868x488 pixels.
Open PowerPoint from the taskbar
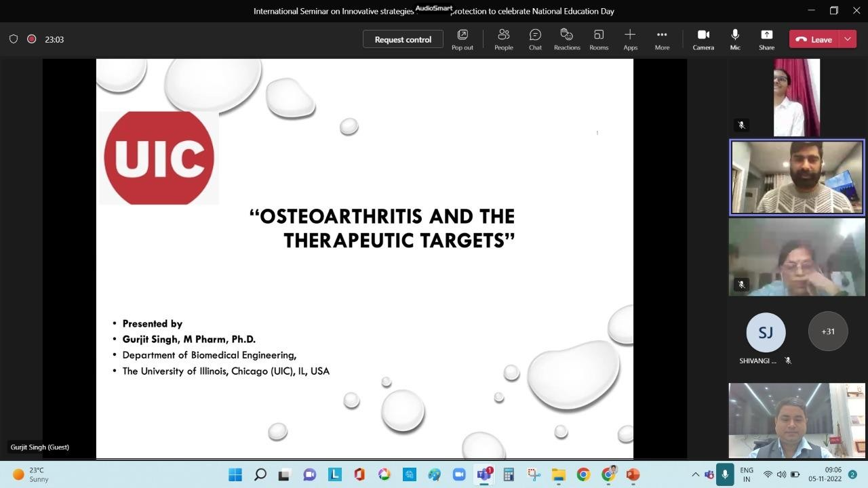point(633,474)
